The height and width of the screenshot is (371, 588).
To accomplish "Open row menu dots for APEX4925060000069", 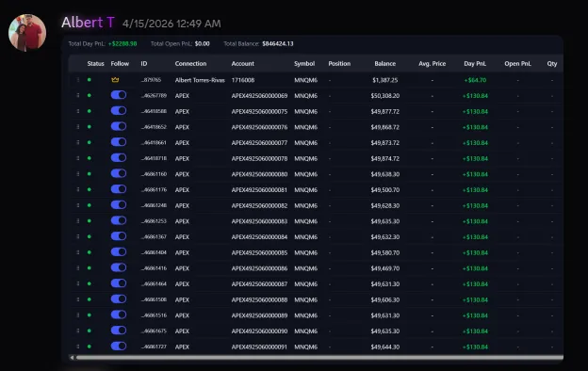I will pyautogui.click(x=78, y=95).
